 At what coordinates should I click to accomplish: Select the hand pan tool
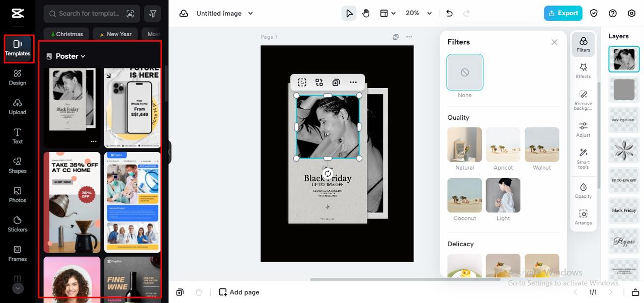pyautogui.click(x=366, y=14)
